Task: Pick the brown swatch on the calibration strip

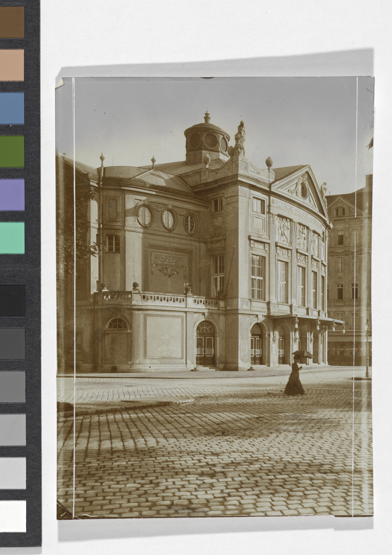Action: click(12, 22)
